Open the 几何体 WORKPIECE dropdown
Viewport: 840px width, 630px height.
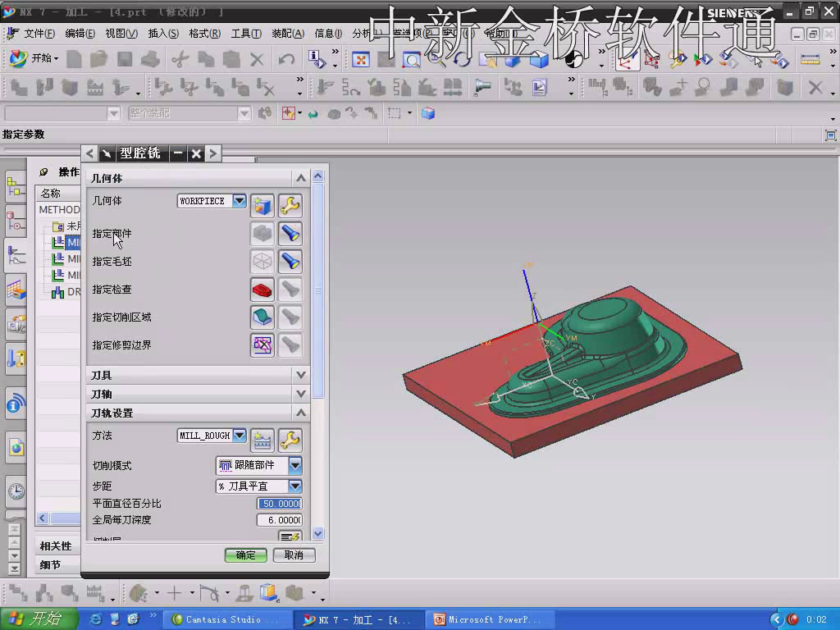pos(240,201)
